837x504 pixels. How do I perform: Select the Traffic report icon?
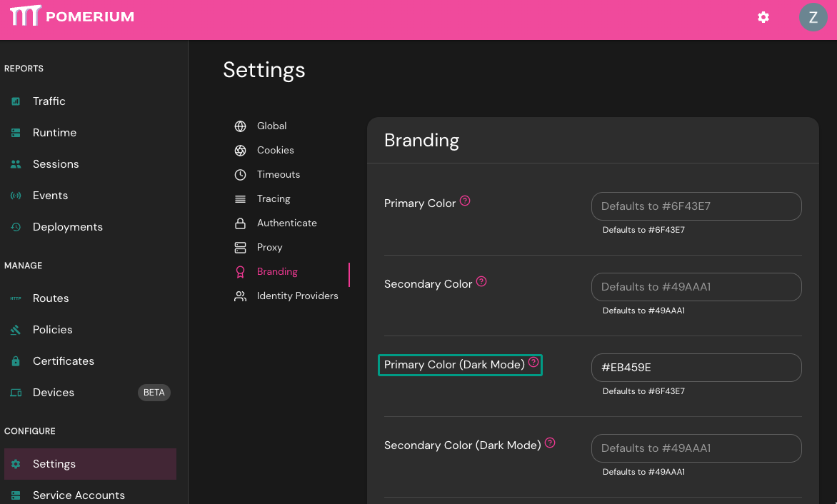(16, 101)
